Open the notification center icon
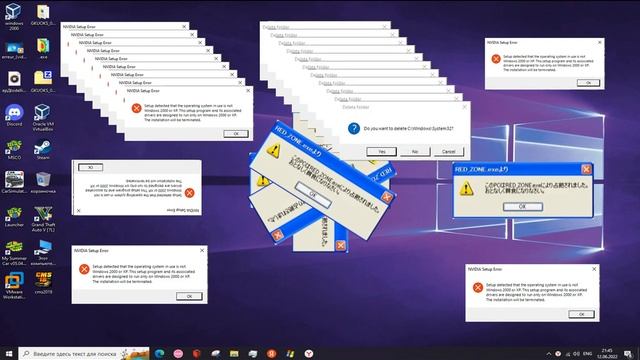 (628, 353)
